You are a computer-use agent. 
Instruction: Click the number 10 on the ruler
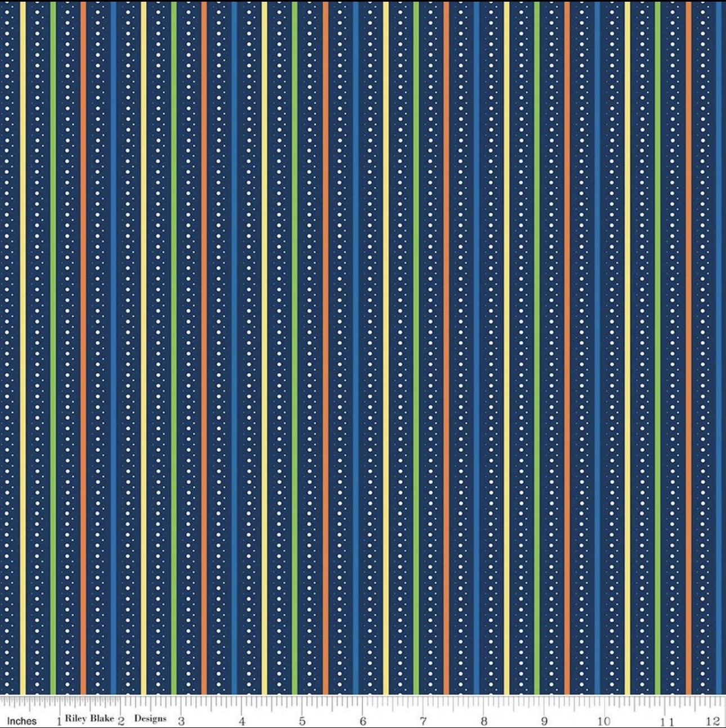[604, 721]
